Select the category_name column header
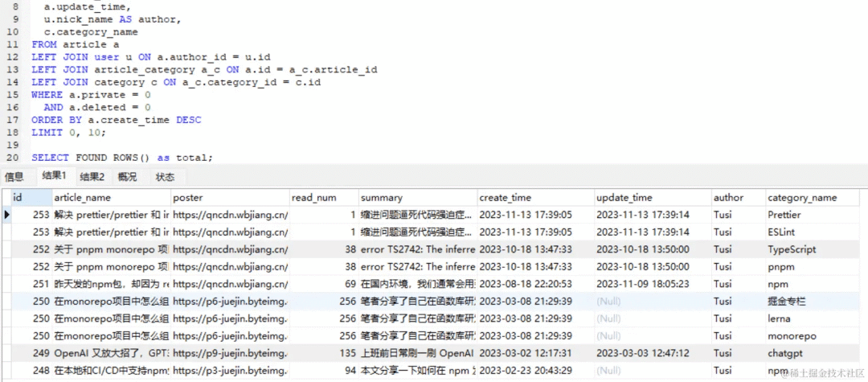Image resolution: width=868 pixels, height=382 pixels. [812, 198]
